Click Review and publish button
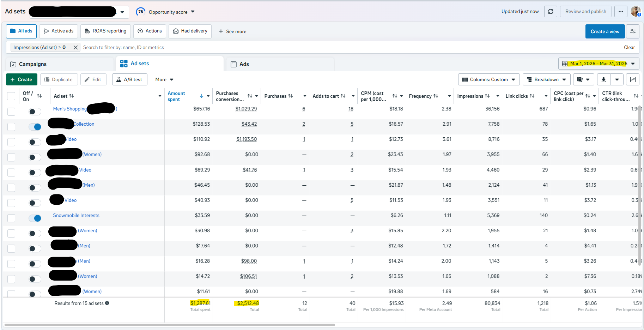Viewport: 644px width, 330px height. [585, 11]
